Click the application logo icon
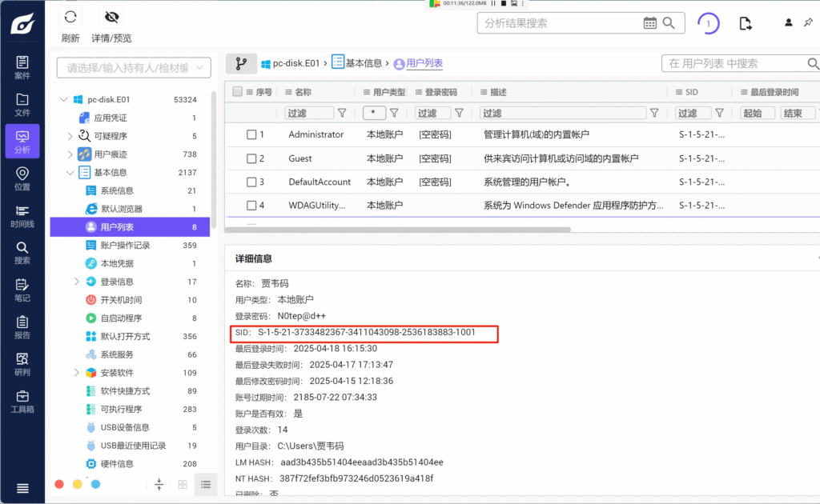The height and width of the screenshot is (504, 820). (23, 23)
